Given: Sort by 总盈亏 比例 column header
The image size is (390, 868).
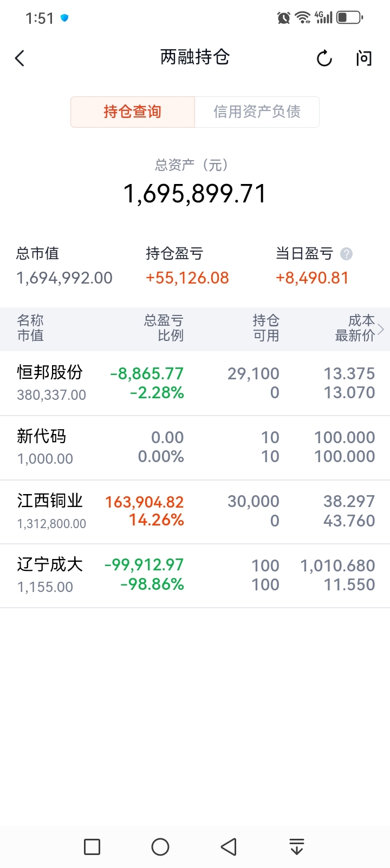Looking at the screenshot, I should 164,328.
